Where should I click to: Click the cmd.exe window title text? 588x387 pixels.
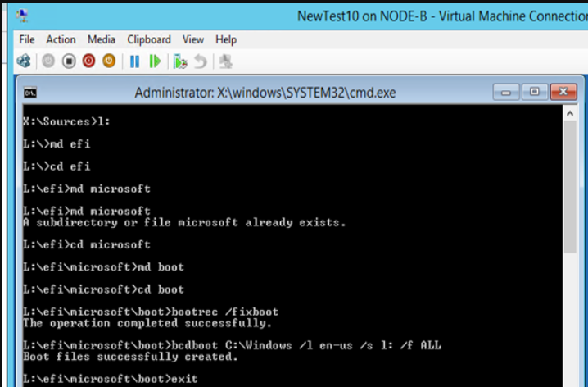pos(265,93)
